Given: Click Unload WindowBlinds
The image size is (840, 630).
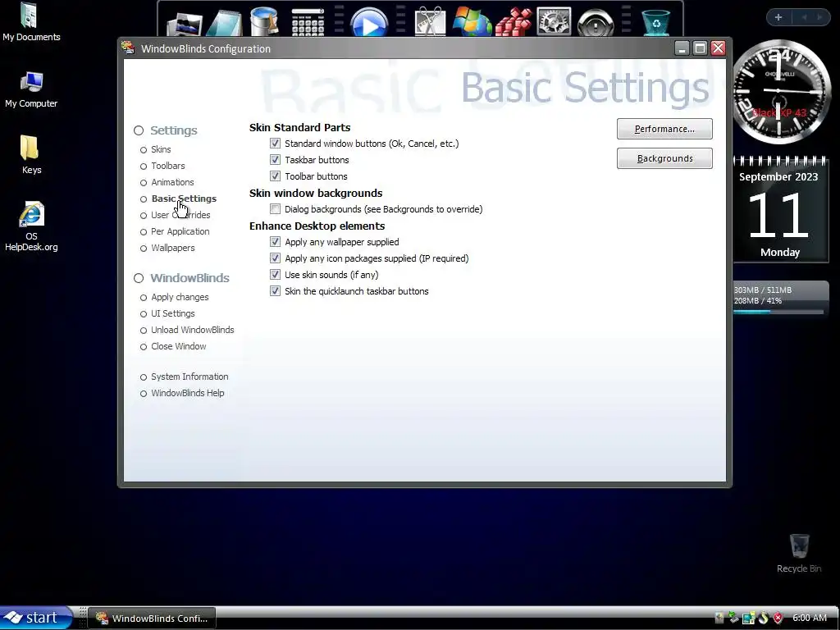Looking at the screenshot, I should pos(192,330).
